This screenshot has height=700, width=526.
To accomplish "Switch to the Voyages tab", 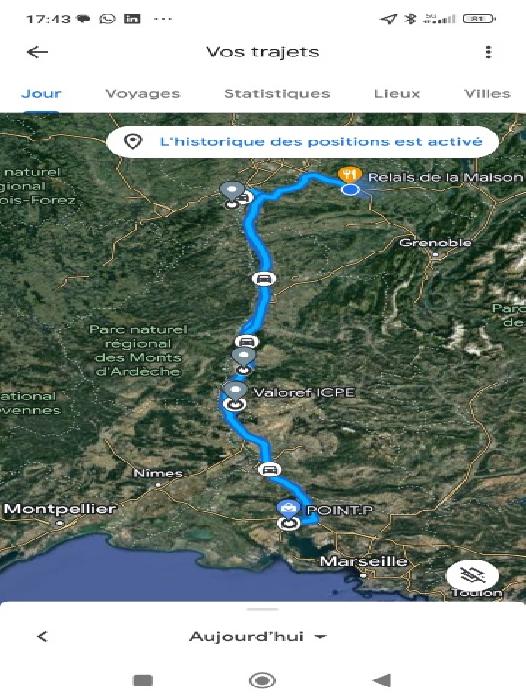I will pos(143,94).
